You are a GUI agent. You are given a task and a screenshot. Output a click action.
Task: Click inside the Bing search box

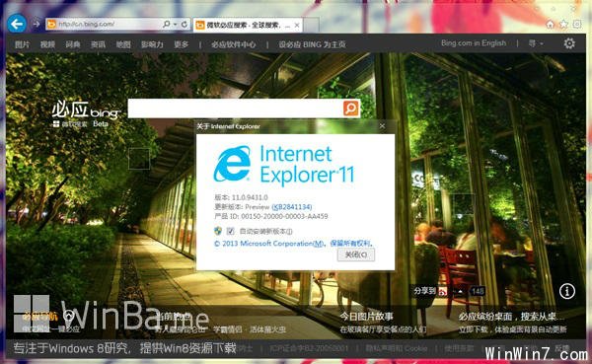tap(235, 109)
